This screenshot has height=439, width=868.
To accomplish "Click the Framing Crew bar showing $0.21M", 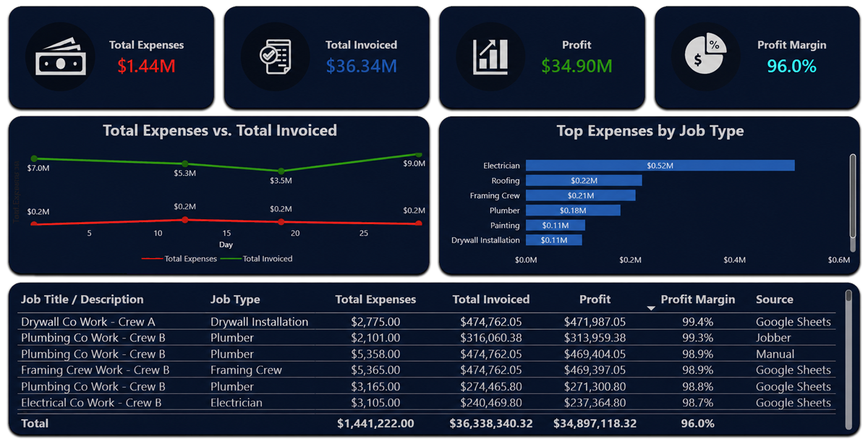I will (580, 195).
